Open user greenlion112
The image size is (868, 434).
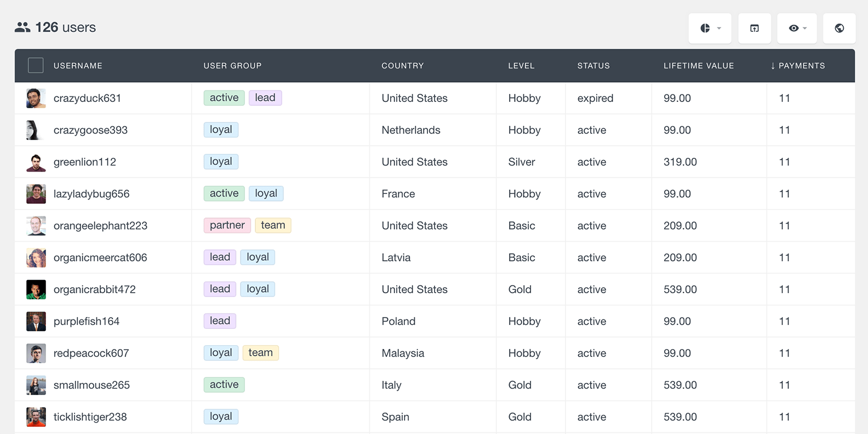click(85, 162)
